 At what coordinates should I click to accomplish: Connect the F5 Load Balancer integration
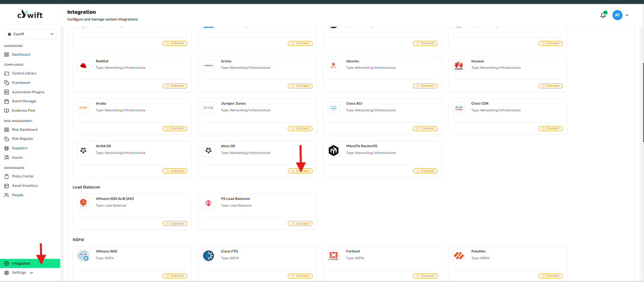click(300, 224)
